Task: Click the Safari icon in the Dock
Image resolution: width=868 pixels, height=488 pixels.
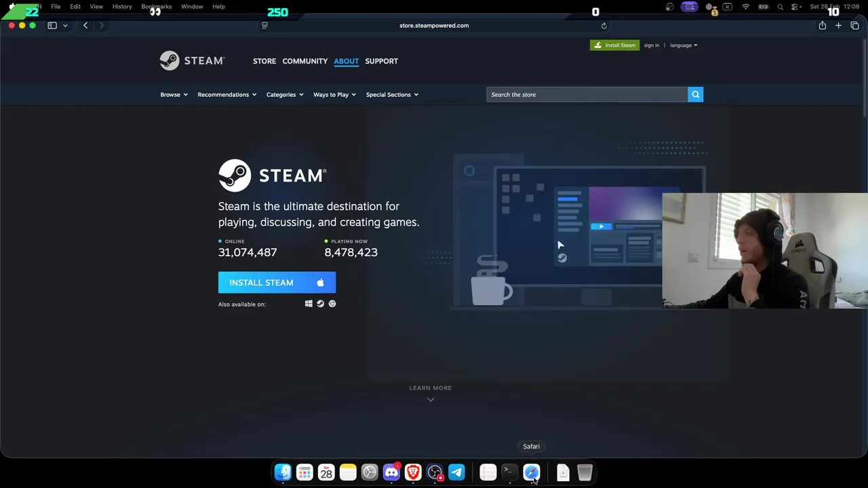Action: (x=531, y=472)
